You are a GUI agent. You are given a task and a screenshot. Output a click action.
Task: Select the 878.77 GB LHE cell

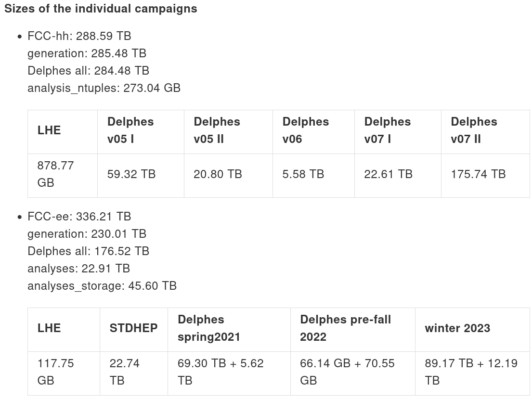tap(55, 174)
